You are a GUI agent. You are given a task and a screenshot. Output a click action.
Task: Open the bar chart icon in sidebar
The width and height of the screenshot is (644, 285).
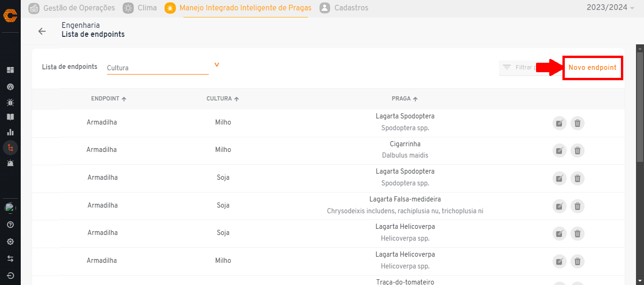point(10,132)
